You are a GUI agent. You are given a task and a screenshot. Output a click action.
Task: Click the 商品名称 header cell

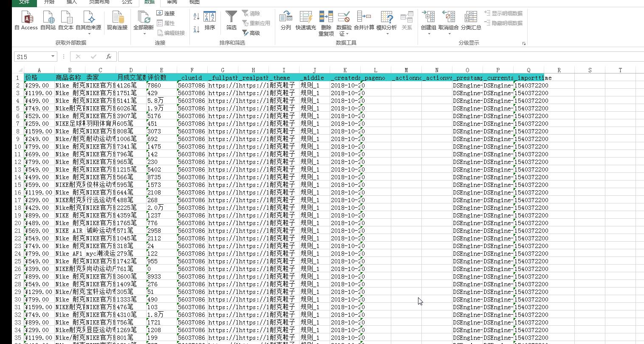70,78
